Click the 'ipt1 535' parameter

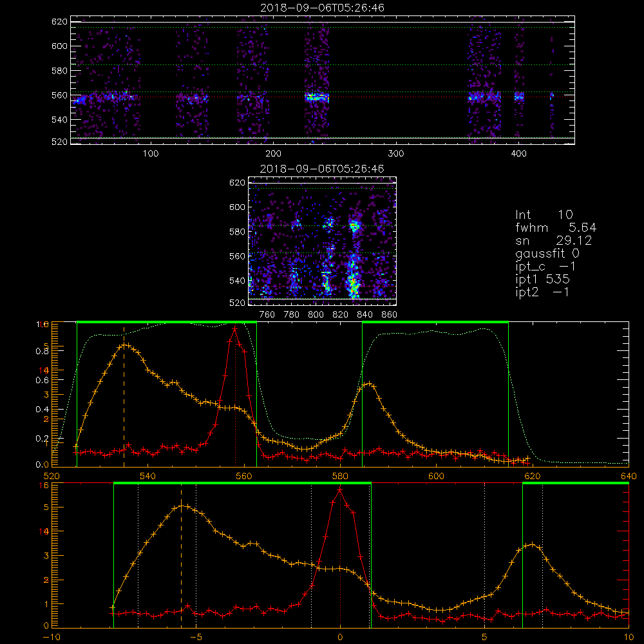coord(542,279)
